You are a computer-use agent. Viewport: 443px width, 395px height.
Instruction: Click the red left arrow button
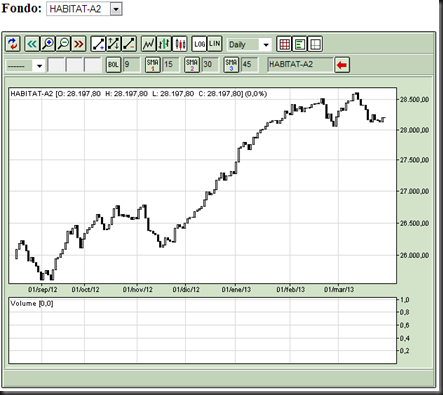click(x=341, y=65)
